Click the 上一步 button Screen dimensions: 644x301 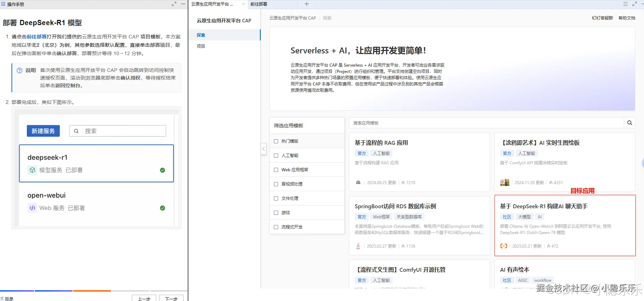point(144,299)
